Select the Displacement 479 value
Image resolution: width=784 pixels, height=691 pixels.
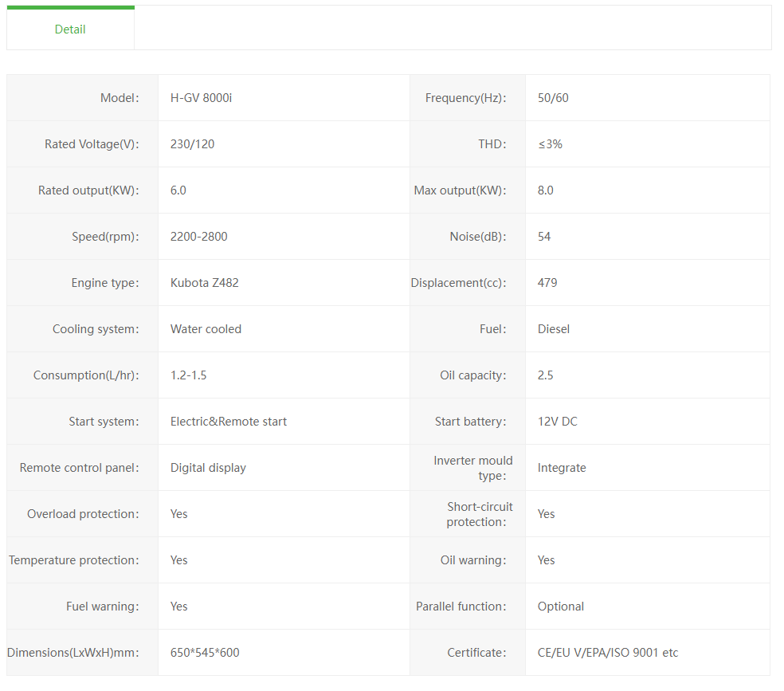pyautogui.click(x=547, y=283)
